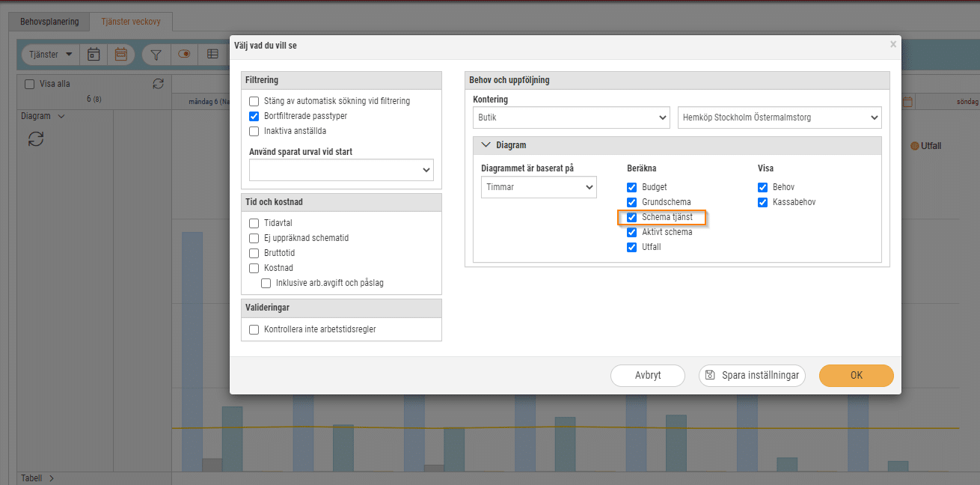The height and width of the screenshot is (485, 980).
Task: Click the refresh icon beside Visa alla
Action: [x=157, y=84]
